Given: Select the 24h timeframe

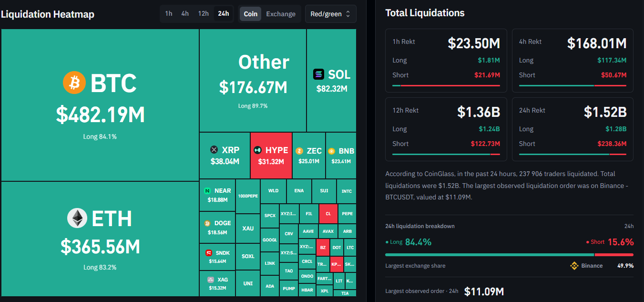Looking at the screenshot, I should pos(223,13).
